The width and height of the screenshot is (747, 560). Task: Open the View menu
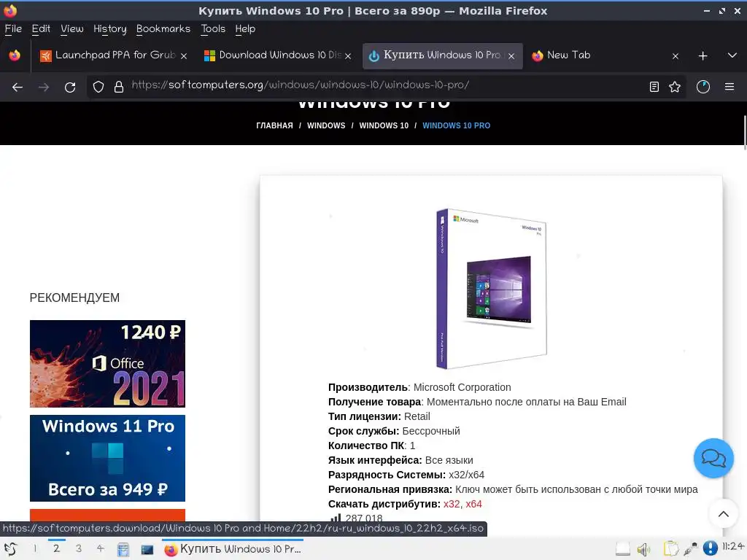[72, 29]
